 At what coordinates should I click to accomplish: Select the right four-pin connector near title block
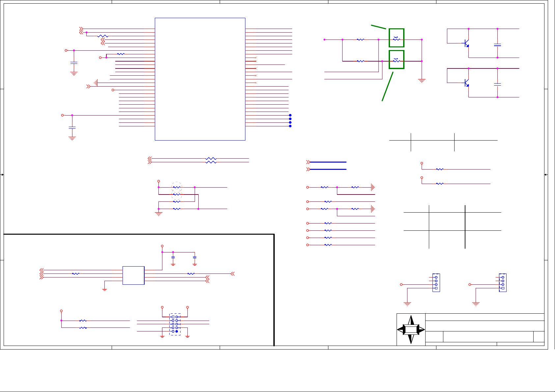pyautogui.click(x=503, y=283)
